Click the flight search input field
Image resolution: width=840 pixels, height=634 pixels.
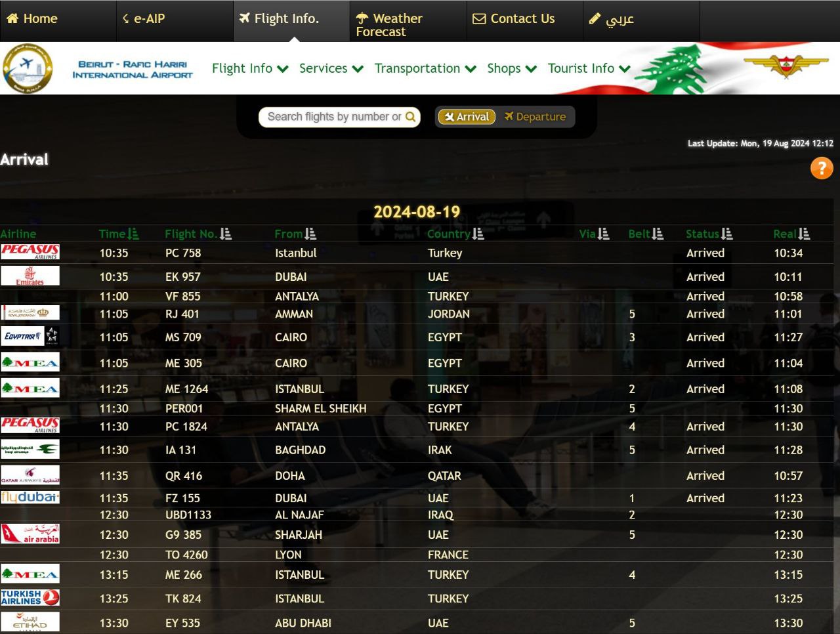tap(333, 117)
